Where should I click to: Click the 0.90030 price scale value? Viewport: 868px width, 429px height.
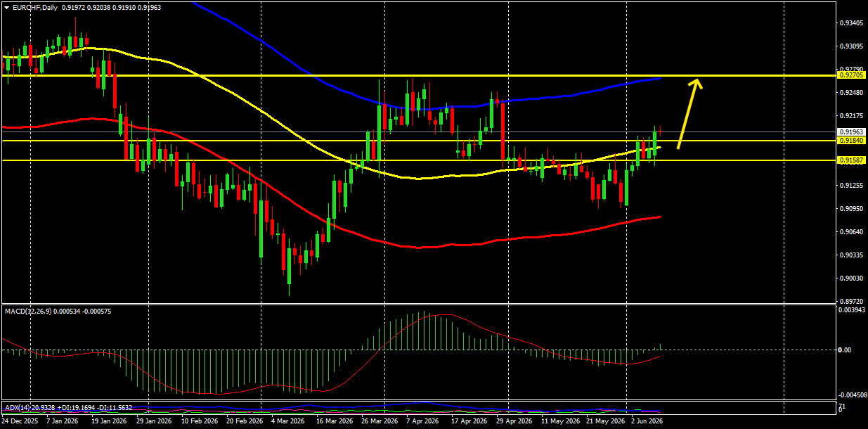point(850,278)
